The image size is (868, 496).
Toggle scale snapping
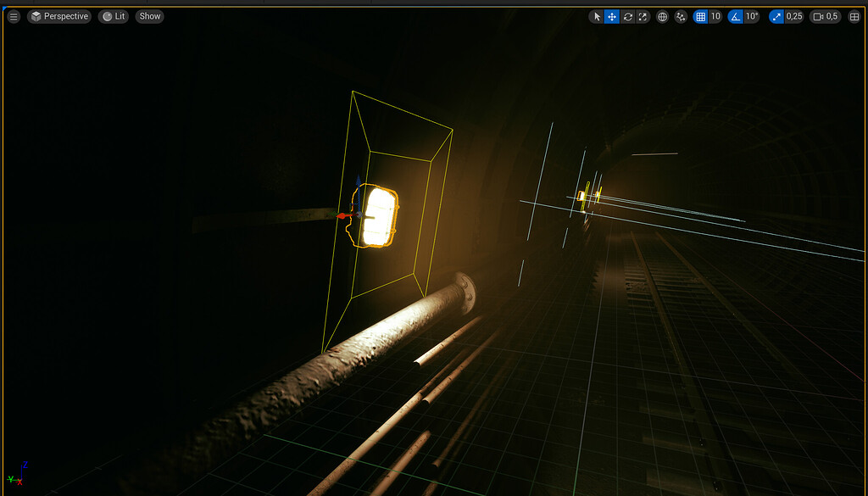tap(776, 16)
